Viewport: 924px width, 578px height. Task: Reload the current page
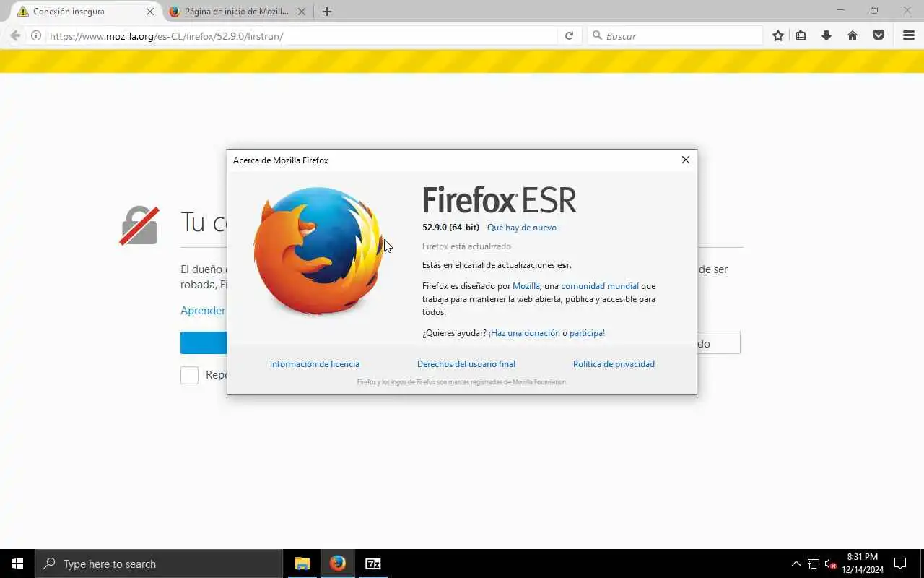click(x=569, y=35)
